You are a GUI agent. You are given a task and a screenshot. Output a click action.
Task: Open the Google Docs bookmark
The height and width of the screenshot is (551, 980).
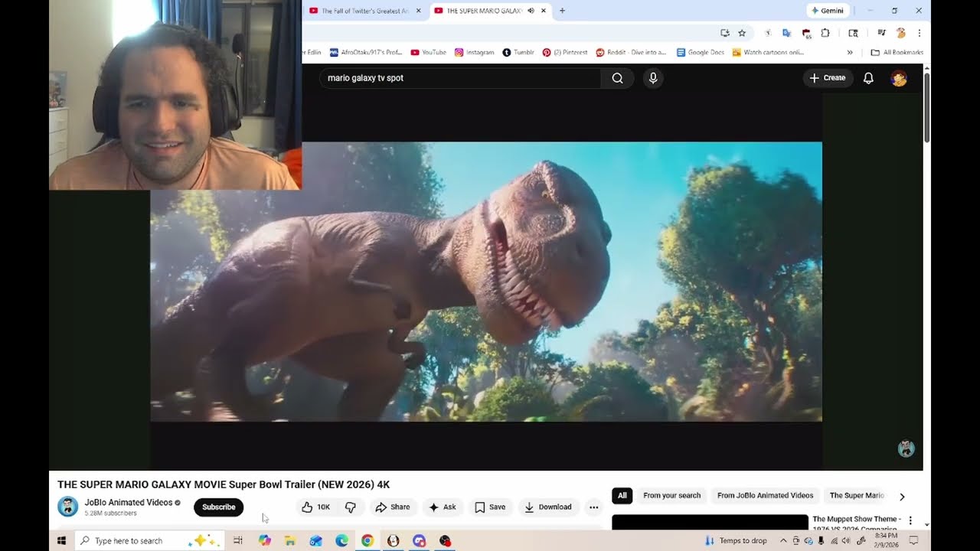701,52
